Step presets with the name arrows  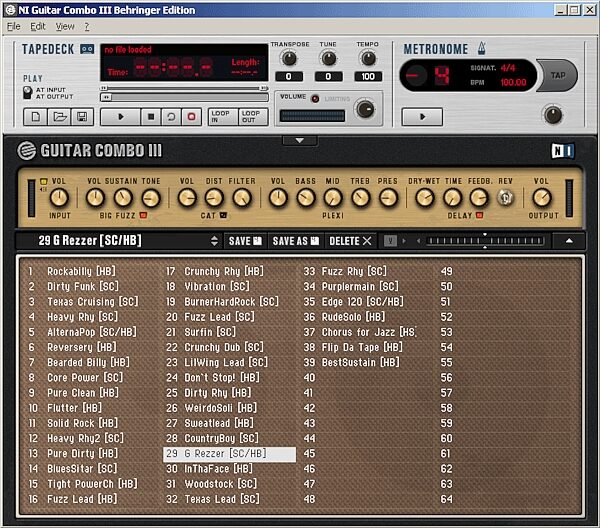[214, 241]
